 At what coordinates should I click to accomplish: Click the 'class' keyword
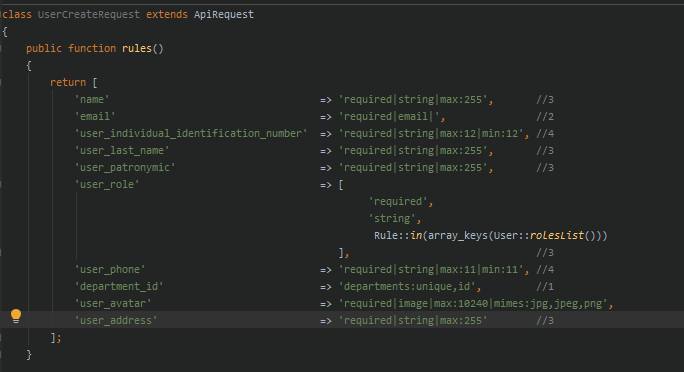click(x=17, y=14)
